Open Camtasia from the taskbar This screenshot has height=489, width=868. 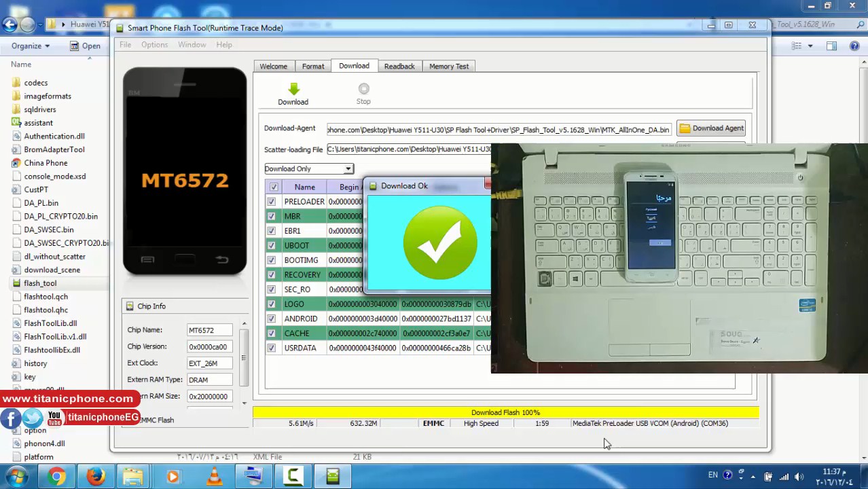(x=293, y=476)
